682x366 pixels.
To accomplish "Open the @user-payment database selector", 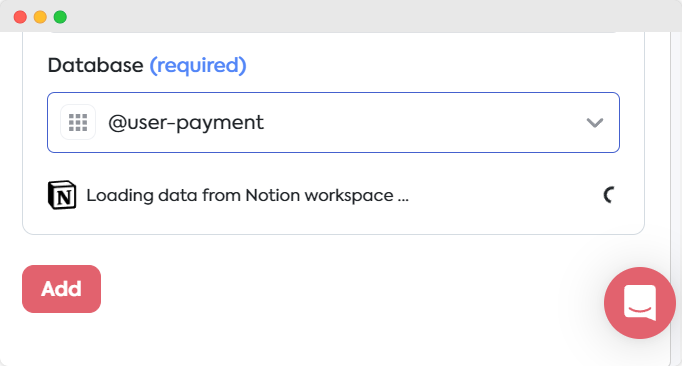I will click(333, 122).
